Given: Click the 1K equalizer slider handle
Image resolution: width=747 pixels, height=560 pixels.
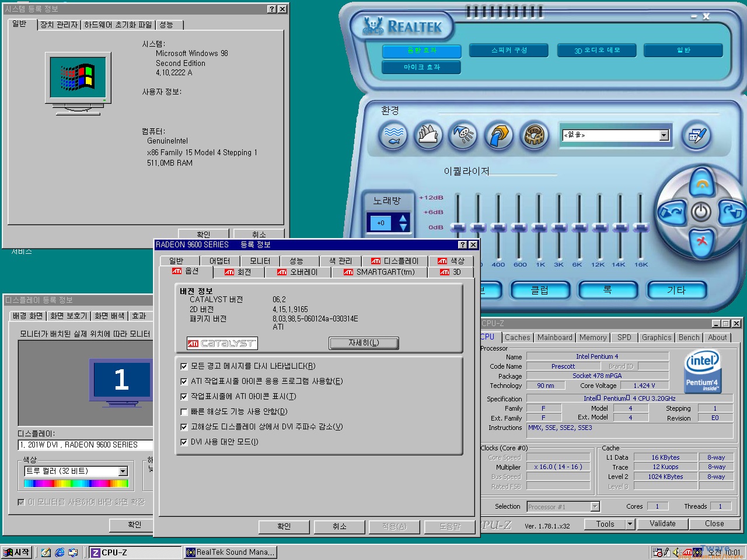Looking at the screenshot, I should pos(539,227).
